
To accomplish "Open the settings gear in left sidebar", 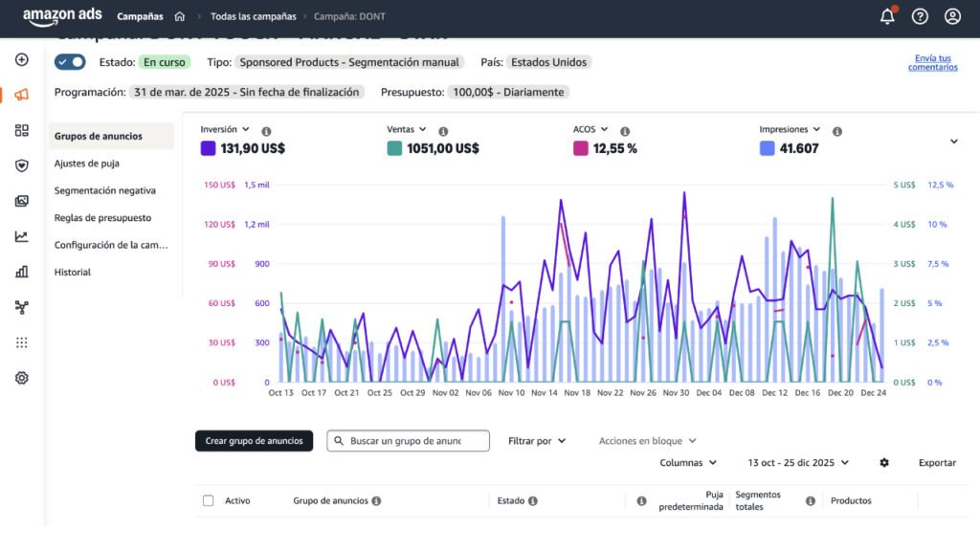I will coord(21,378).
